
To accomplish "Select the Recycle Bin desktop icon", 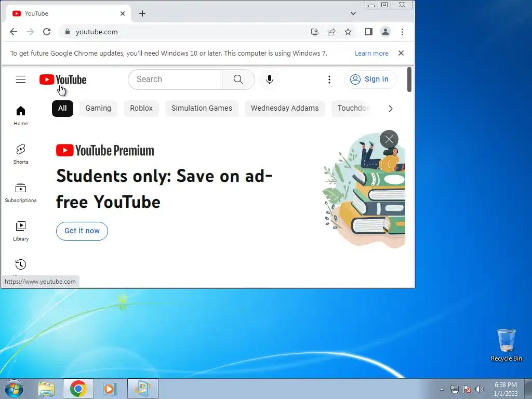I will (x=507, y=345).
